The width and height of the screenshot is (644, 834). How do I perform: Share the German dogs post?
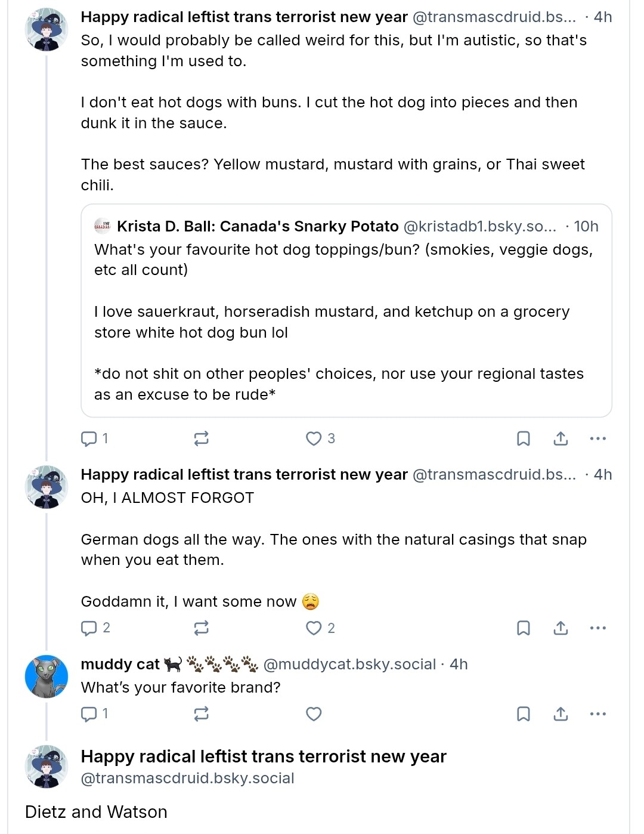click(561, 628)
